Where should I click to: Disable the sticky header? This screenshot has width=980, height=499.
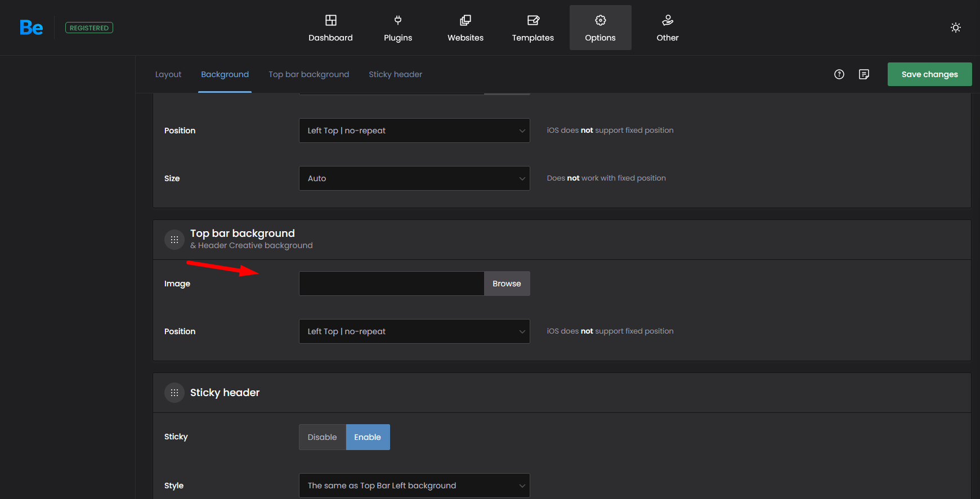[x=322, y=437]
